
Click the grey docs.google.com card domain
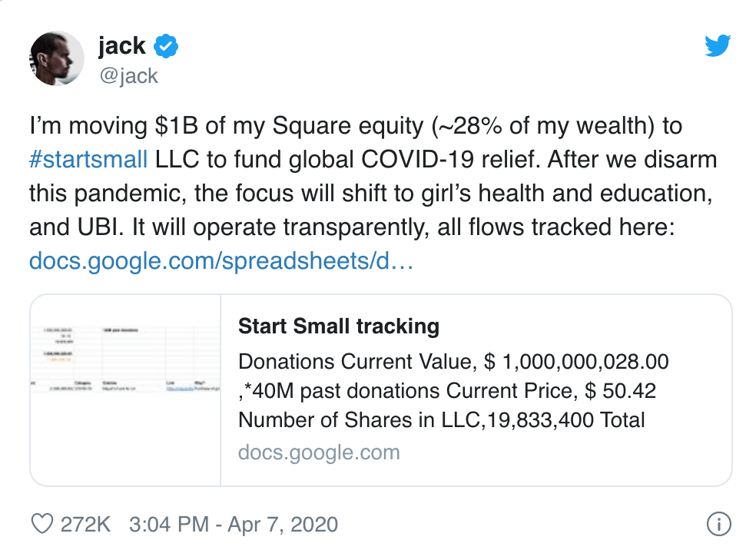(319, 452)
